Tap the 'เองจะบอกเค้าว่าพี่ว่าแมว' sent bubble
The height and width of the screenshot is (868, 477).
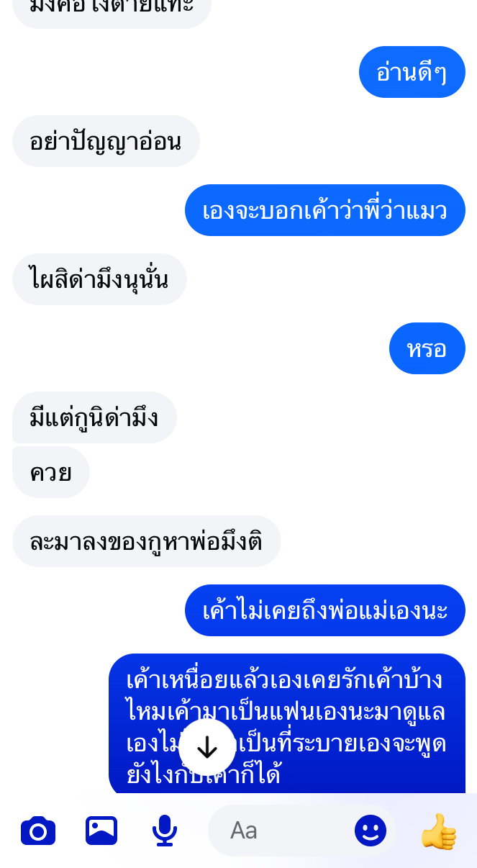point(325,210)
